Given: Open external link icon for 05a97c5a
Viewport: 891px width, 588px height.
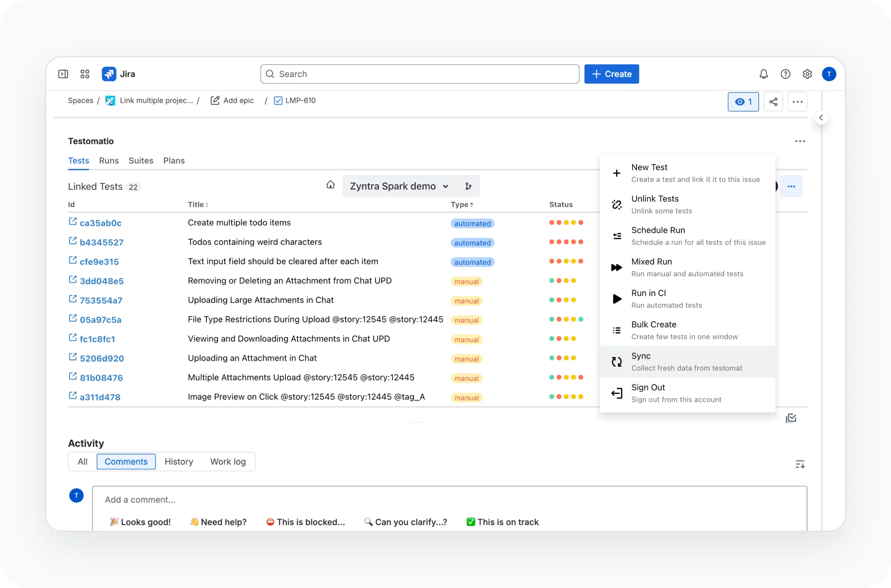Looking at the screenshot, I should point(72,318).
